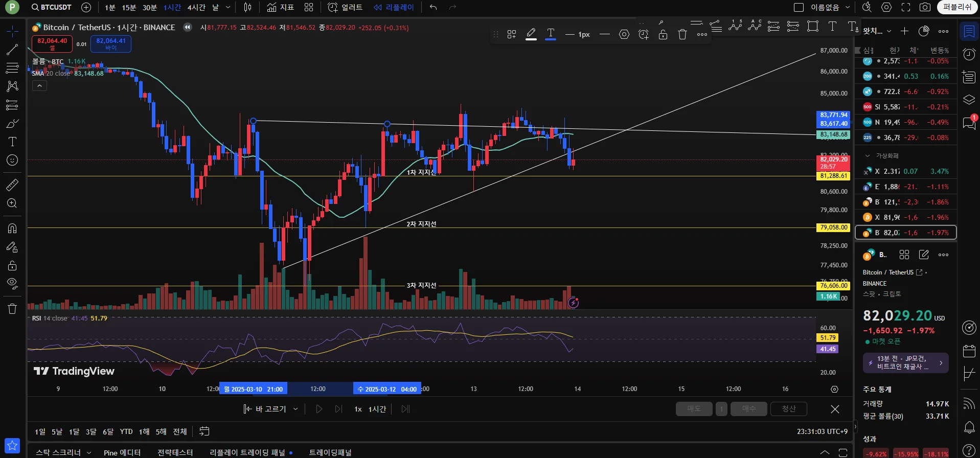Image resolution: width=980 pixels, height=458 pixels.
Task: Add symbol to the watchlist
Action: 904,31
